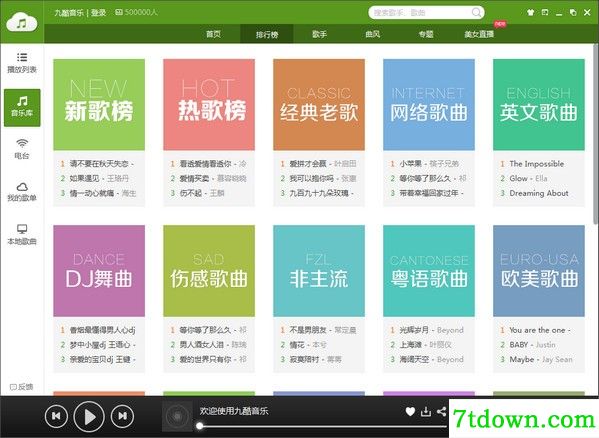
Task: Select song '爱拼才会赢' in 经典老歌
Action: (322, 164)
